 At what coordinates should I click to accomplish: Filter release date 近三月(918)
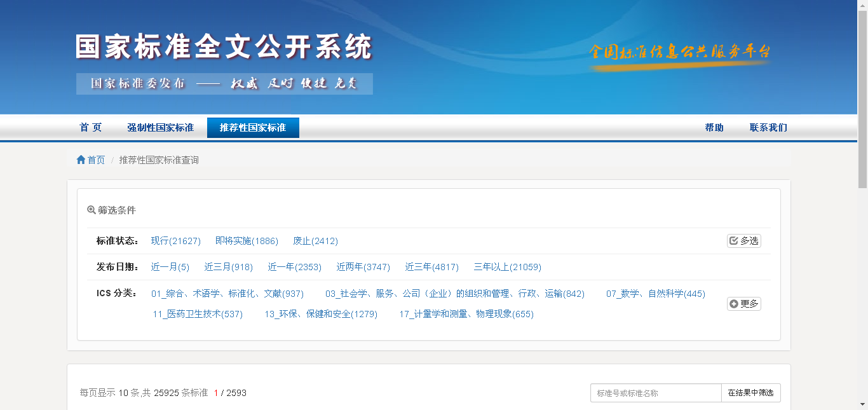tap(229, 267)
